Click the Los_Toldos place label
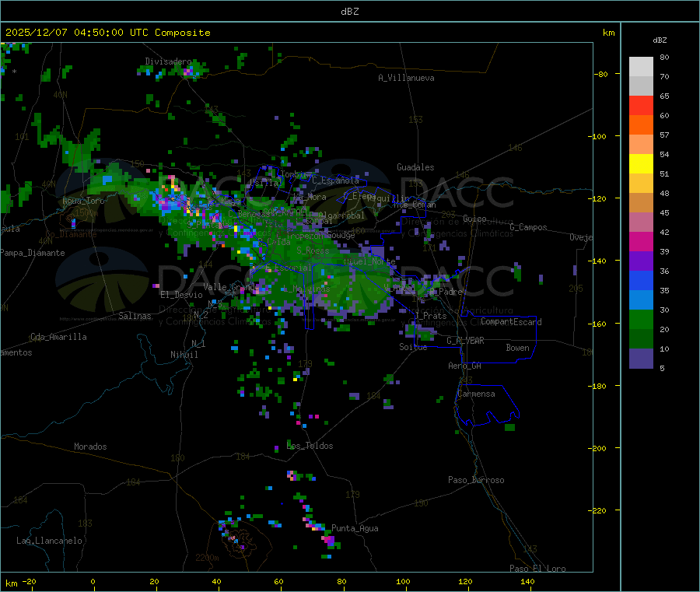700x592 pixels. click(x=310, y=446)
